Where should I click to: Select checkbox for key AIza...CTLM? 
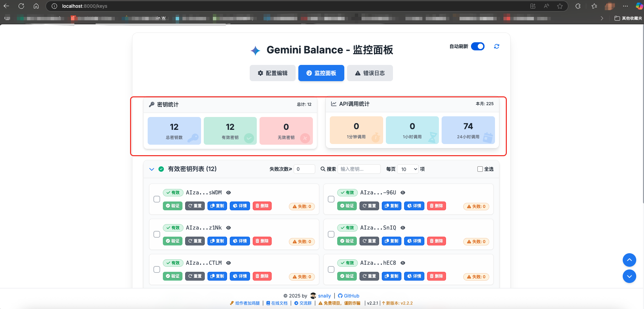157,269
